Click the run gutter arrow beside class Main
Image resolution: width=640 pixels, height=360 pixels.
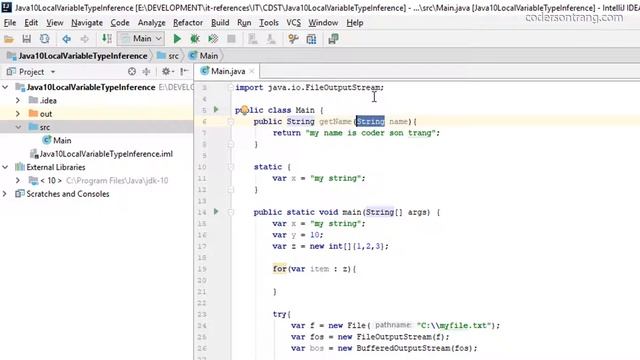[x=216, y=109]
